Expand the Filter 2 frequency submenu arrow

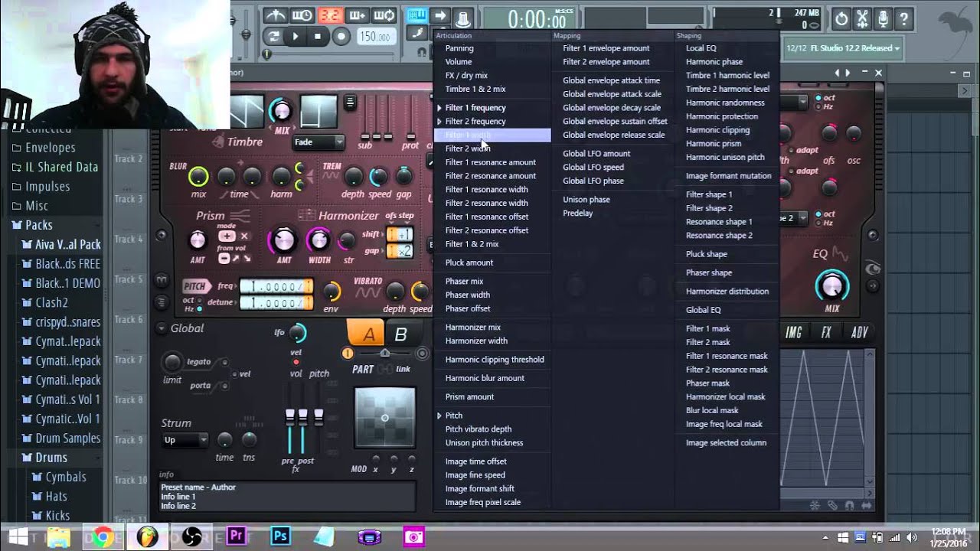tap(439, 122)
